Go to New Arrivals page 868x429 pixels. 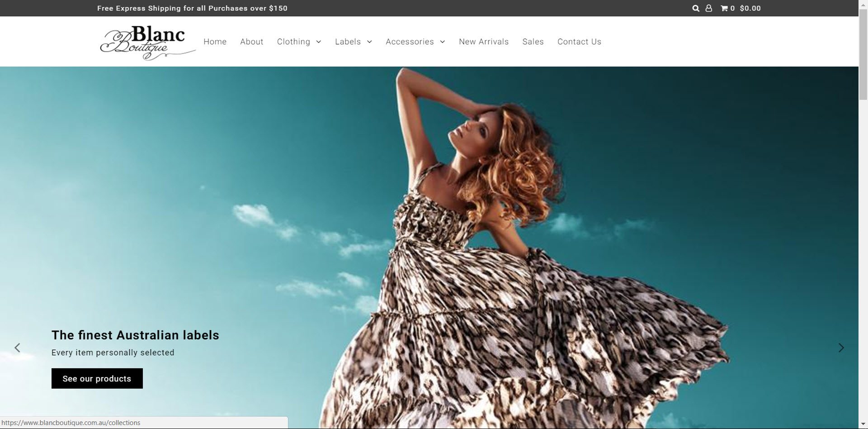484,42
